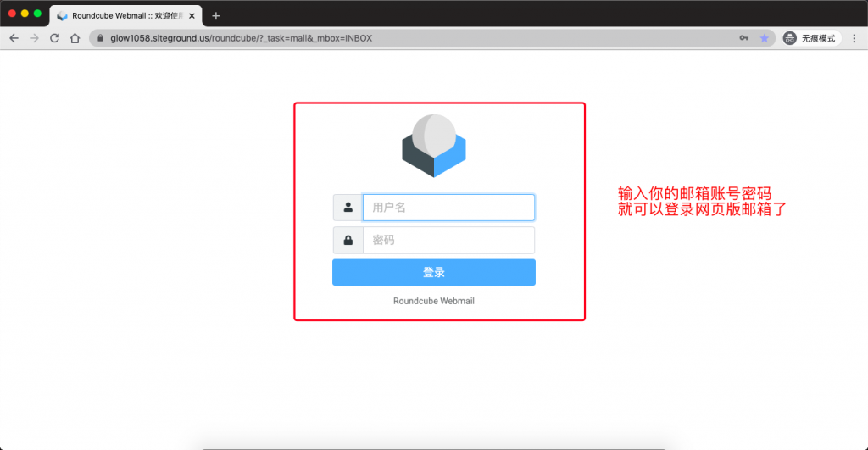Click the Roundcube Webmail footer text
This screenshot has width=868, height=450.
(x=434, y=301)
